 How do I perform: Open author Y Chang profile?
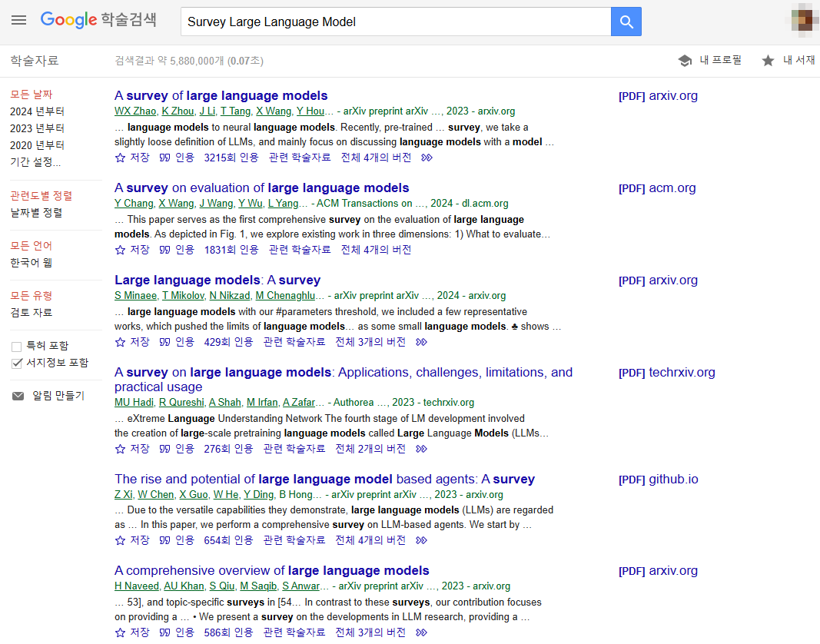point(134,203)
